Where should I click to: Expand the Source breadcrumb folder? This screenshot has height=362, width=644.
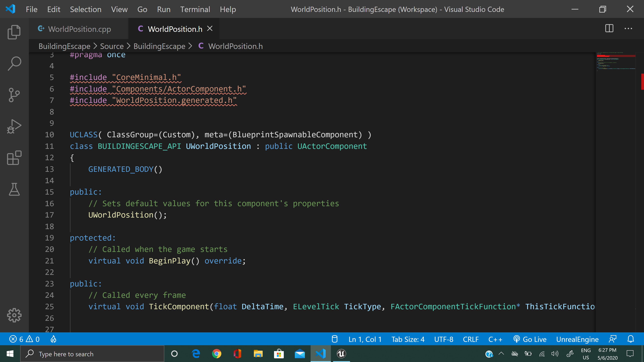[112, 46]
